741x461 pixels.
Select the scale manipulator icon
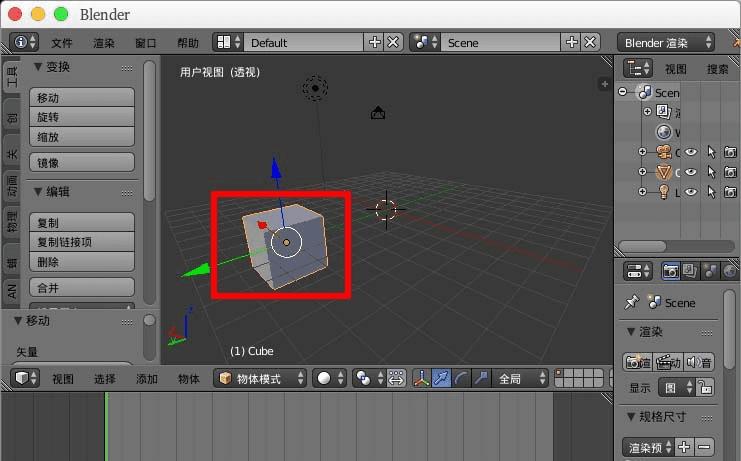(482, 378)
